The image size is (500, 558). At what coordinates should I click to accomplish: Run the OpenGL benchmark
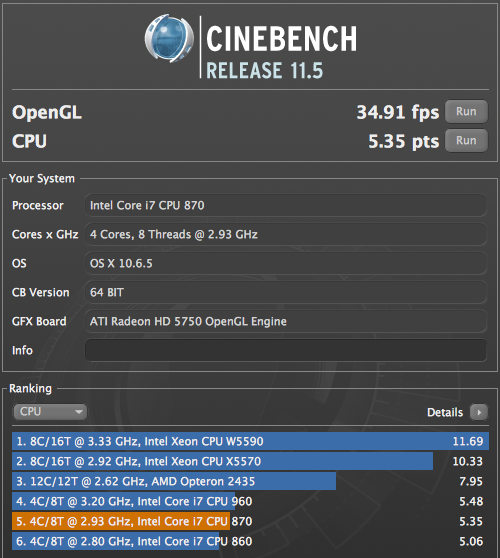pyautogui.click(x=466, y=112)
